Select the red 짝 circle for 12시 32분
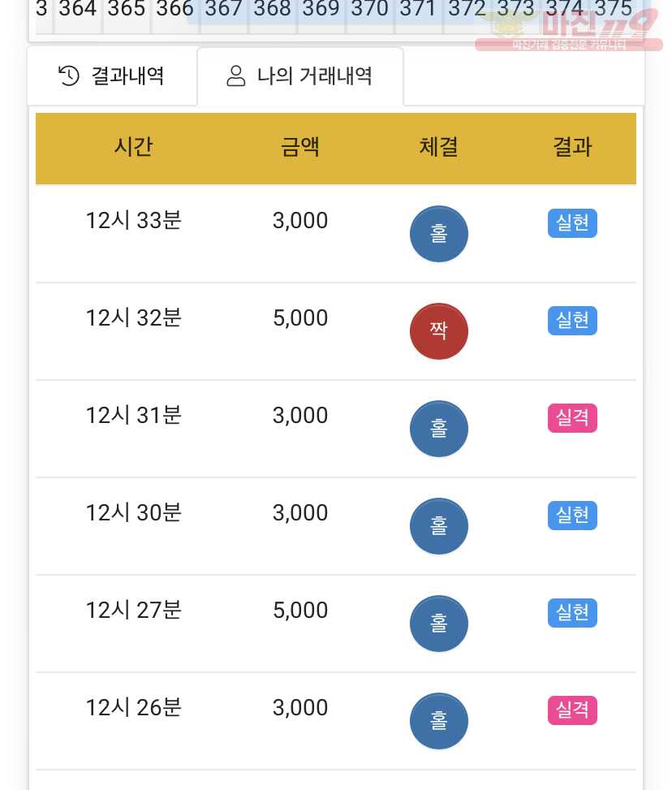Viewport: 672px width, 790px height. point(439,331)
